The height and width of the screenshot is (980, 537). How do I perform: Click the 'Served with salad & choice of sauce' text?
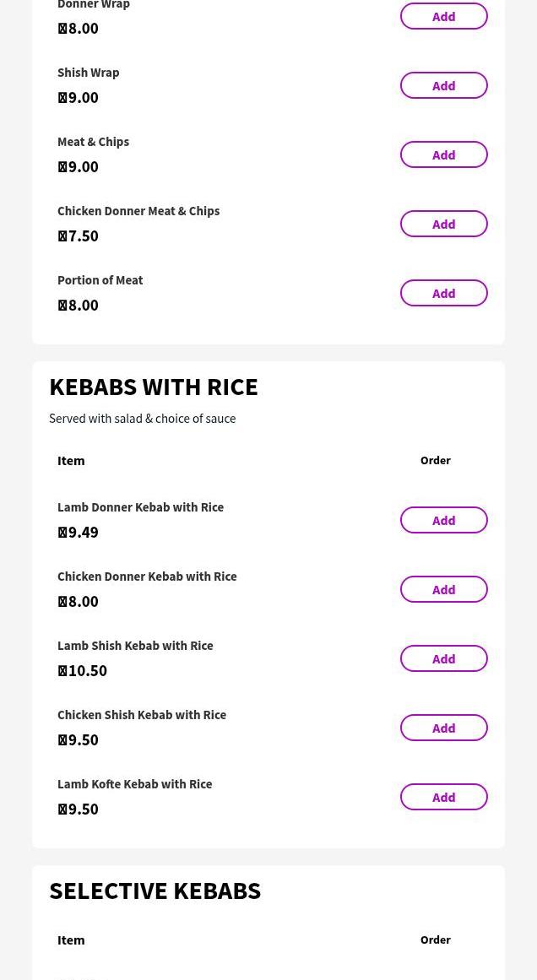(x=142, y=418)
